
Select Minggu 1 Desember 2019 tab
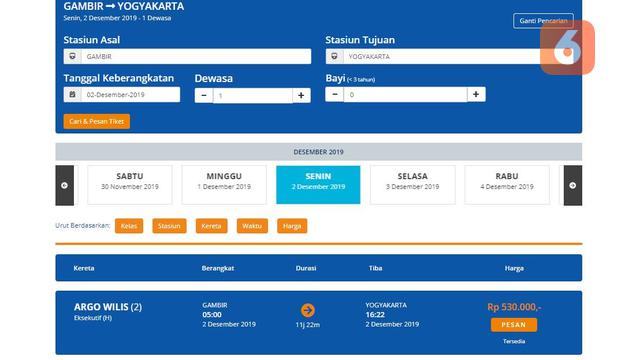pyautogui.click(x=224, y=184)
